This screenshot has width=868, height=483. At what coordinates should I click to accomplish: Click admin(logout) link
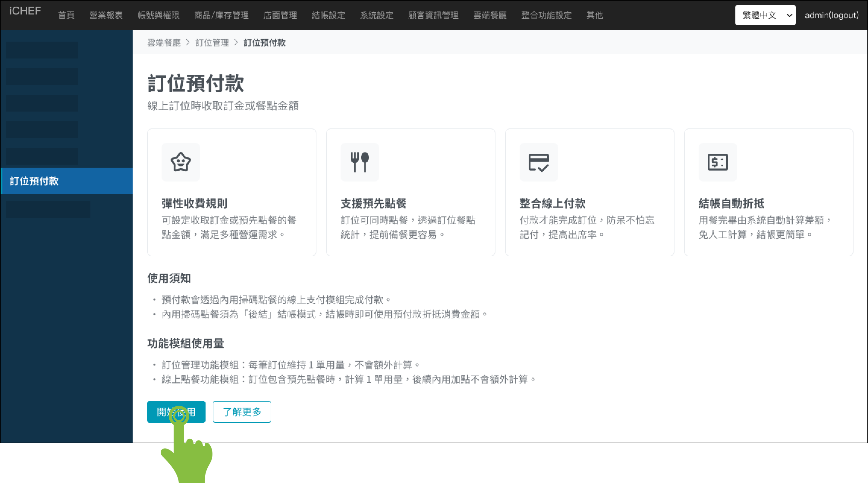pos(831,15)
